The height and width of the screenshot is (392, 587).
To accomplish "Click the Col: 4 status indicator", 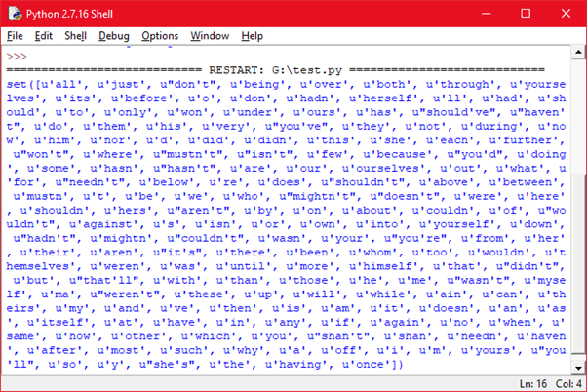I will coord(563,384).
